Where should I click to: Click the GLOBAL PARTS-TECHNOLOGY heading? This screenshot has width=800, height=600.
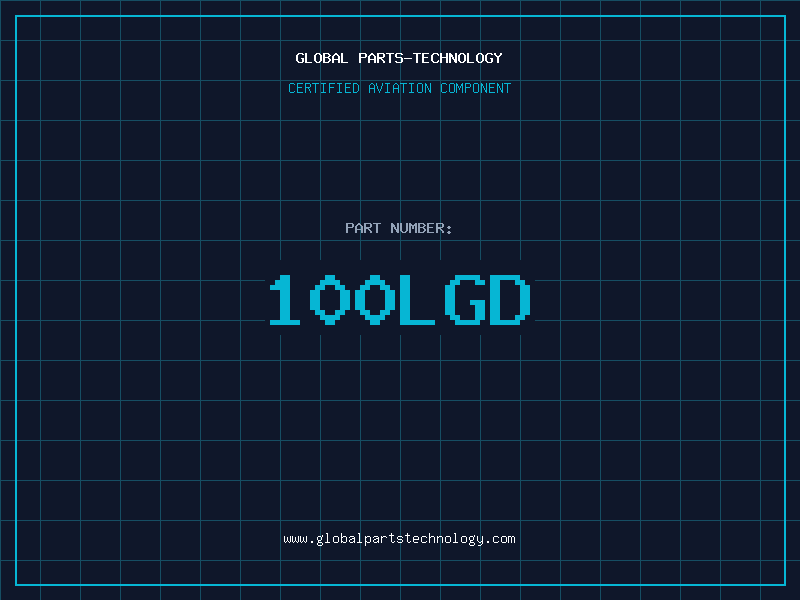pyautogui.click(x=399, y=59)
